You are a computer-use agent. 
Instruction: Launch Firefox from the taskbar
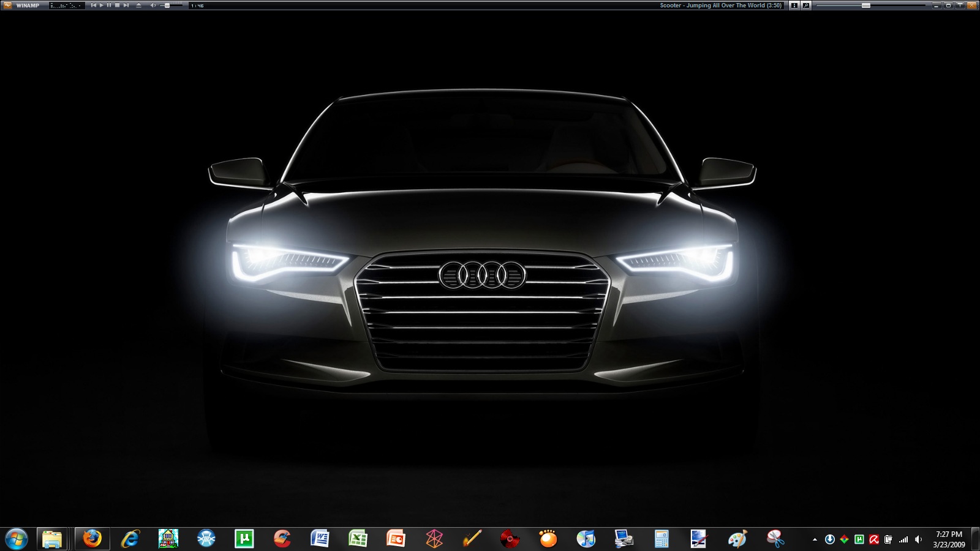[92, 539]
